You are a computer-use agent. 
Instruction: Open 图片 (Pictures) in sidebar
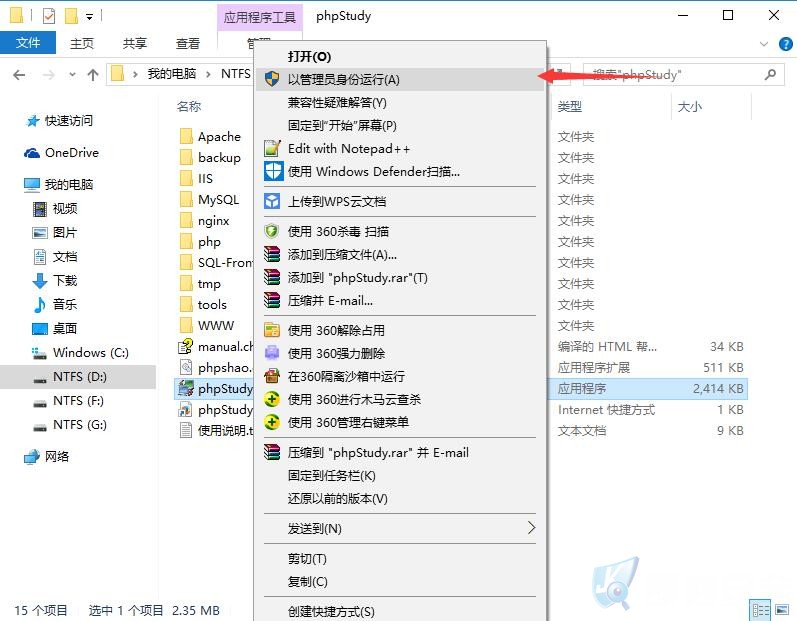(55, 232)
